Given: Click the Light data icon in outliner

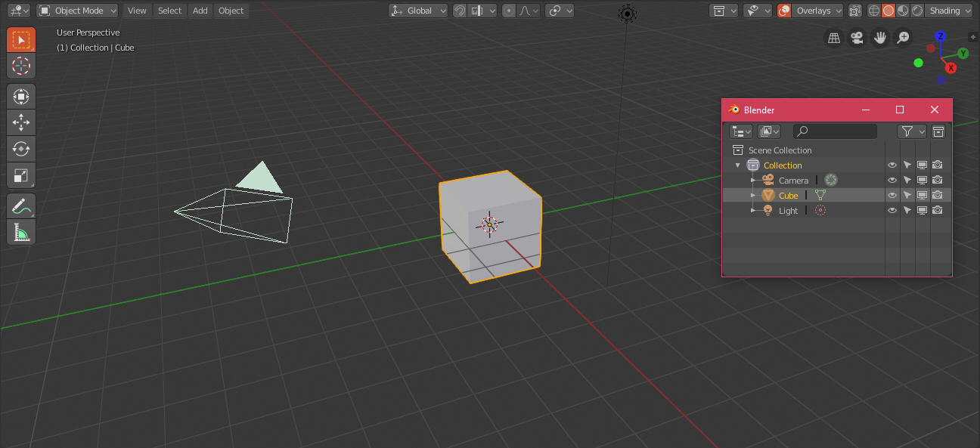Looking at the screenshot, I should click(820, 210).
